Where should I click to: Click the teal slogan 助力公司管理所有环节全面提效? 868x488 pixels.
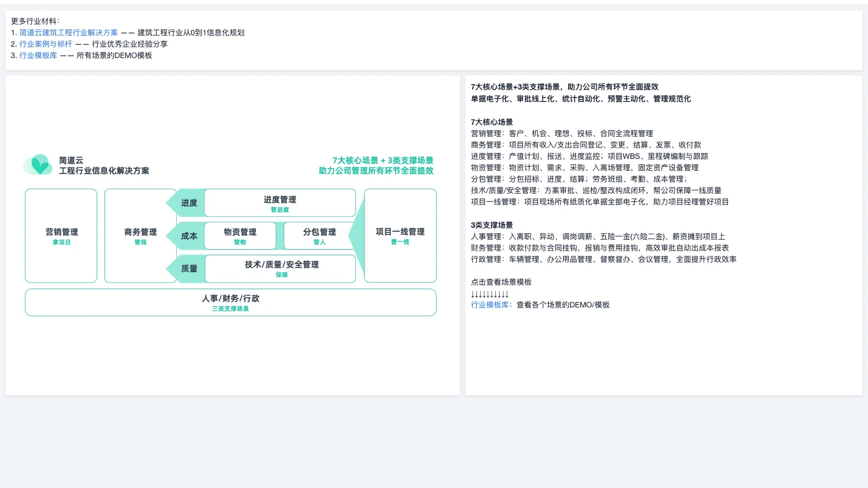pos(376,171)
